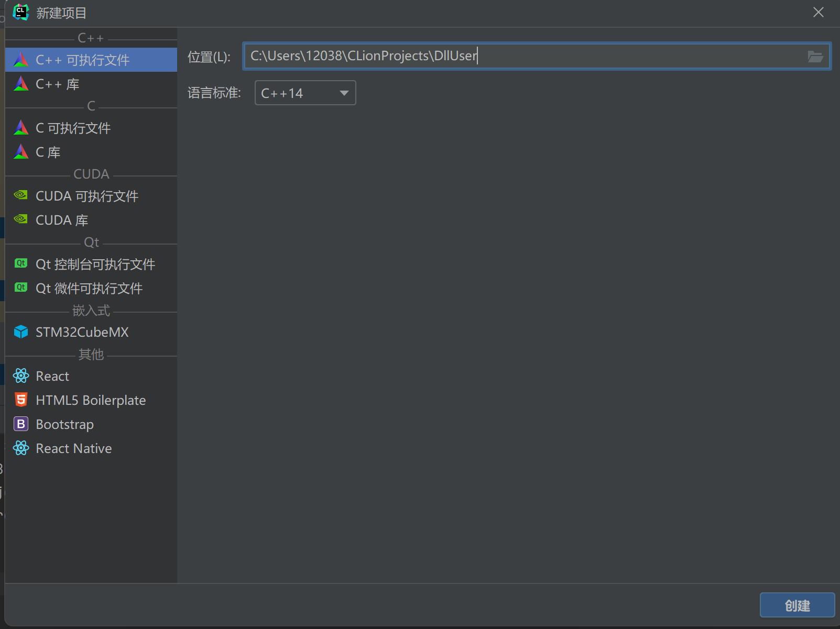Click the HTML5 Boilerplate shield icon

[x=21, y=400]
